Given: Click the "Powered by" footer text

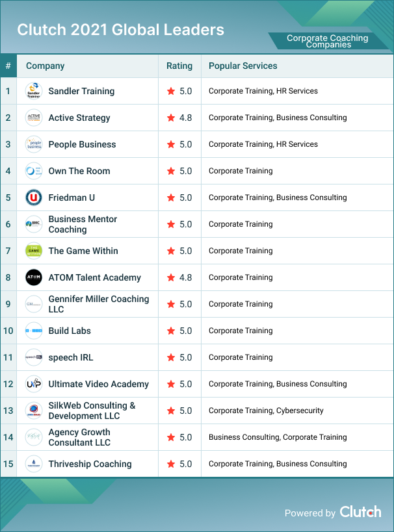Looking at the screenshot, I should tap(309, 513).
